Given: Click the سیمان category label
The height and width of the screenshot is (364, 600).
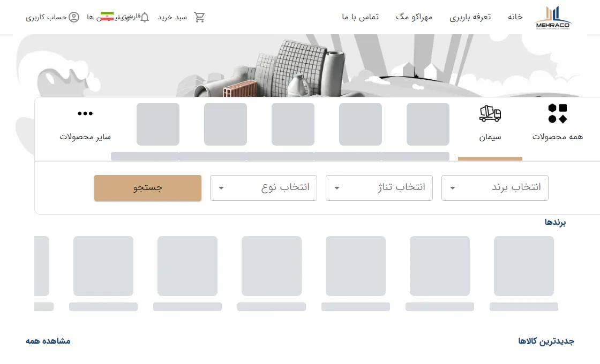Looking at the screenshot, I should (490, 137).
